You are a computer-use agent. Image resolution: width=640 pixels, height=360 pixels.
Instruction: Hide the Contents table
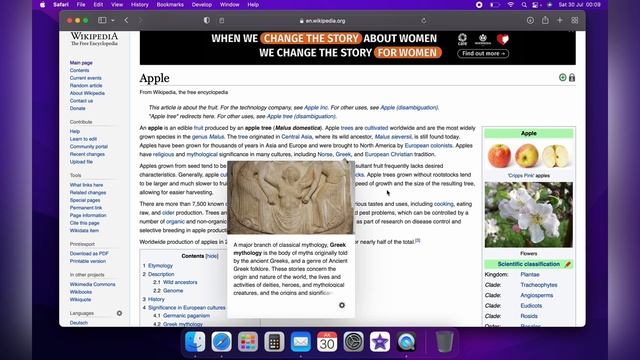point(211,256)
